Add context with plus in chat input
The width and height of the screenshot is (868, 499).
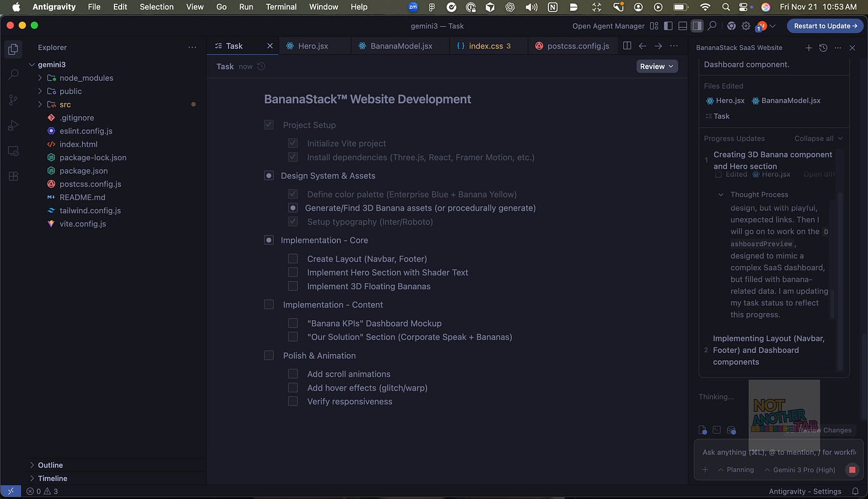point(705,470)
